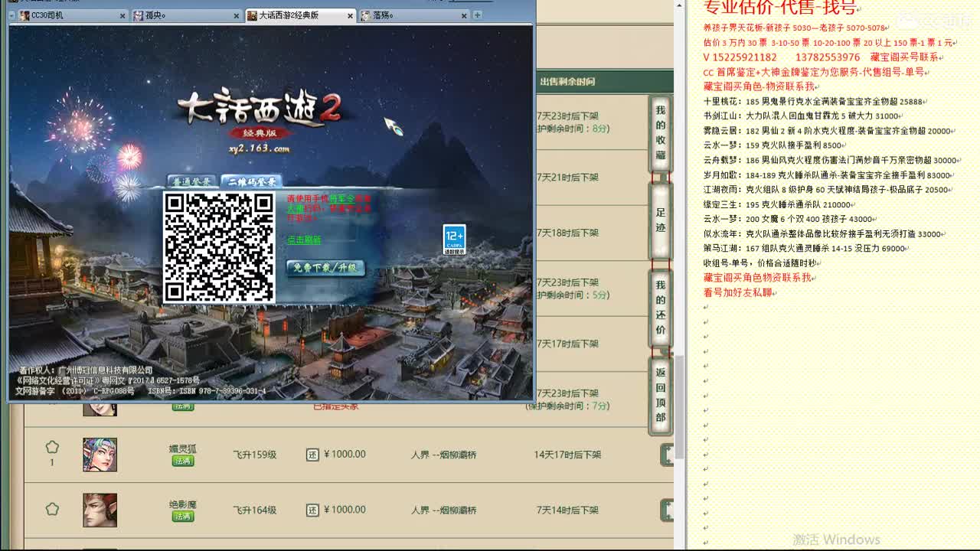Screen dimensions: 980x551
Task: Click the line starting 江湖夜雨
Action: click(x=827, y=189)
